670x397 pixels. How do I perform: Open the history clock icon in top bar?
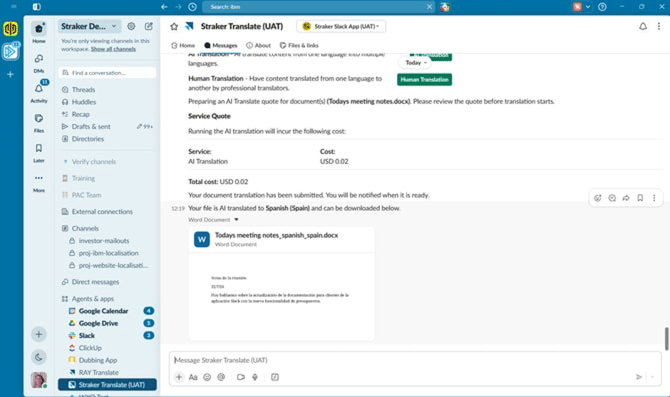coord(192,7)
